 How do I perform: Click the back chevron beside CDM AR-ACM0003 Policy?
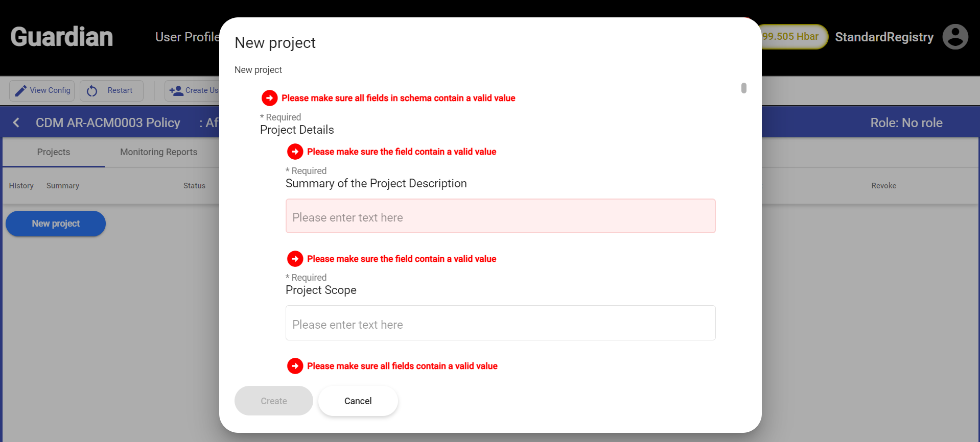point(16,122)
